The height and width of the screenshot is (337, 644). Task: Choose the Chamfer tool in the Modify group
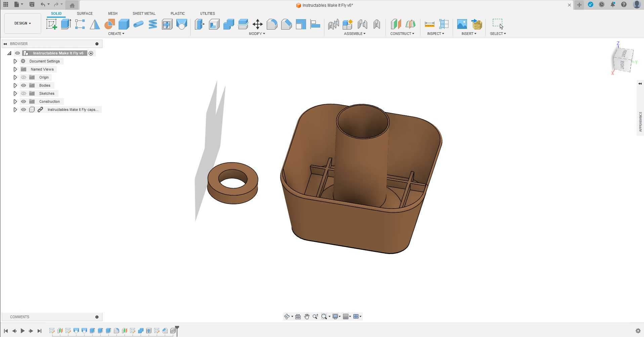coord(287,24)
